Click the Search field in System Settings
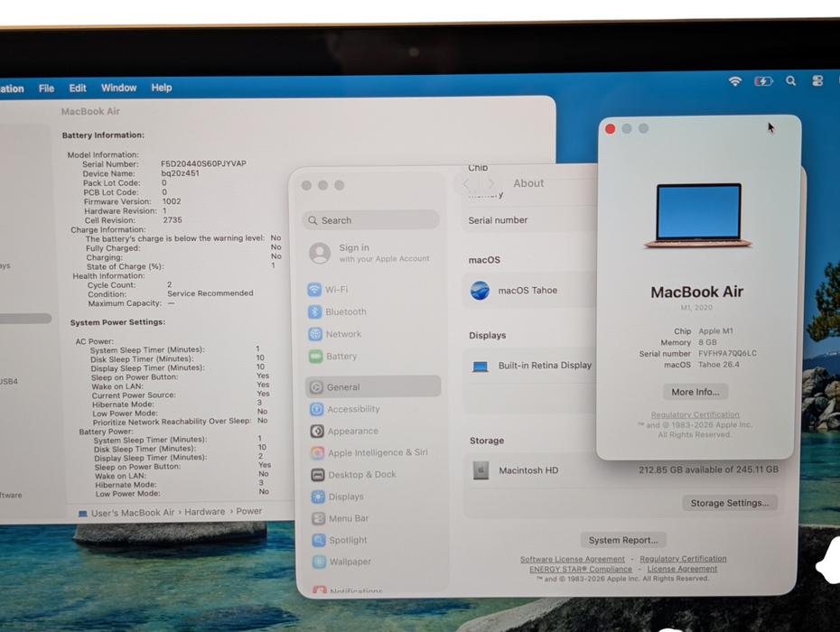This screenshot has height=632, width=840. tap(371, 220)
